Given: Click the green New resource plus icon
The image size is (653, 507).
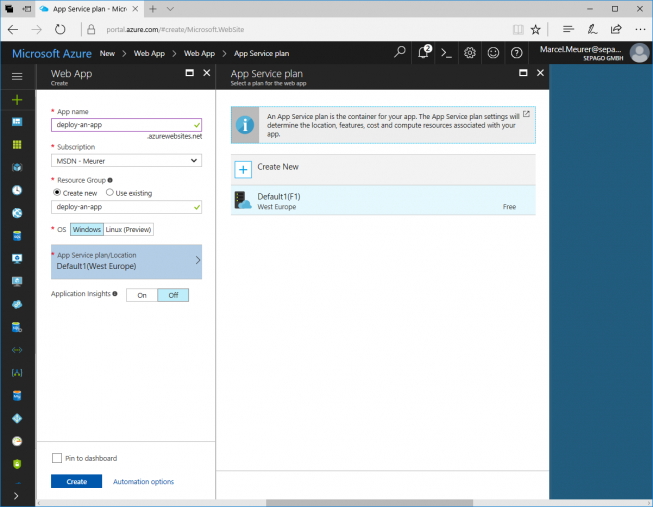Looking at the screenshot, I should tap(17, 100).
